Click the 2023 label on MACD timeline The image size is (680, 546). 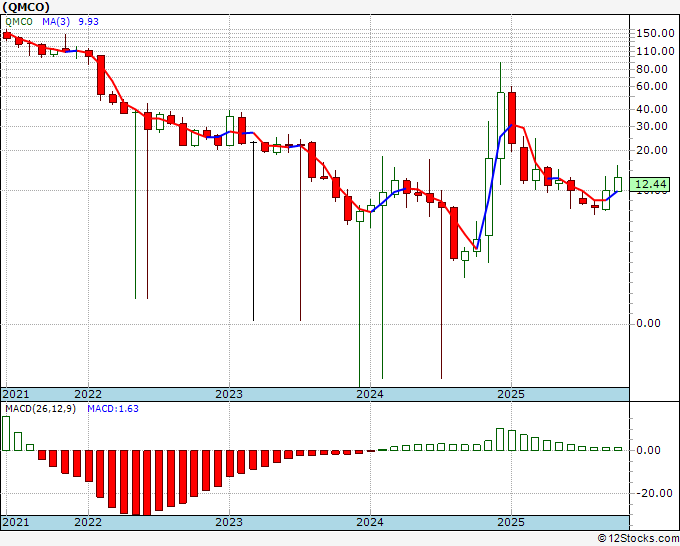[x=229, y=522]
